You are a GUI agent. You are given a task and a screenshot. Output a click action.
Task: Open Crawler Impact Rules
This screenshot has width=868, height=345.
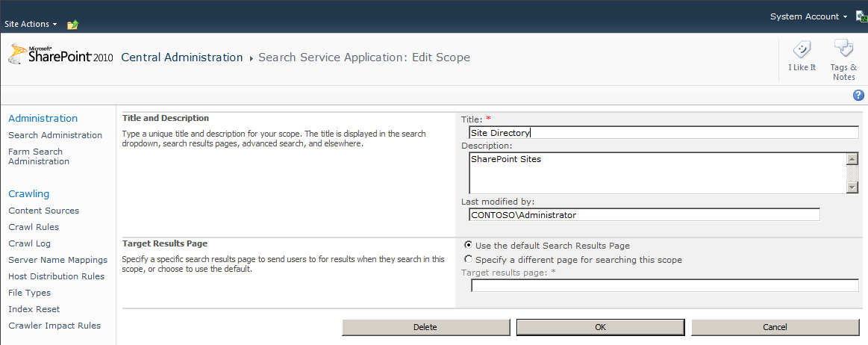(54, 326)
